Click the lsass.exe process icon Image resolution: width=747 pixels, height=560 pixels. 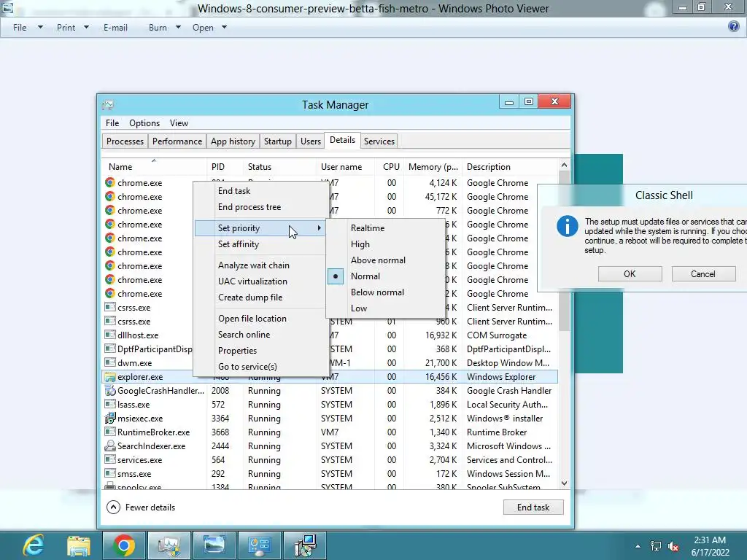click(110, 404)
